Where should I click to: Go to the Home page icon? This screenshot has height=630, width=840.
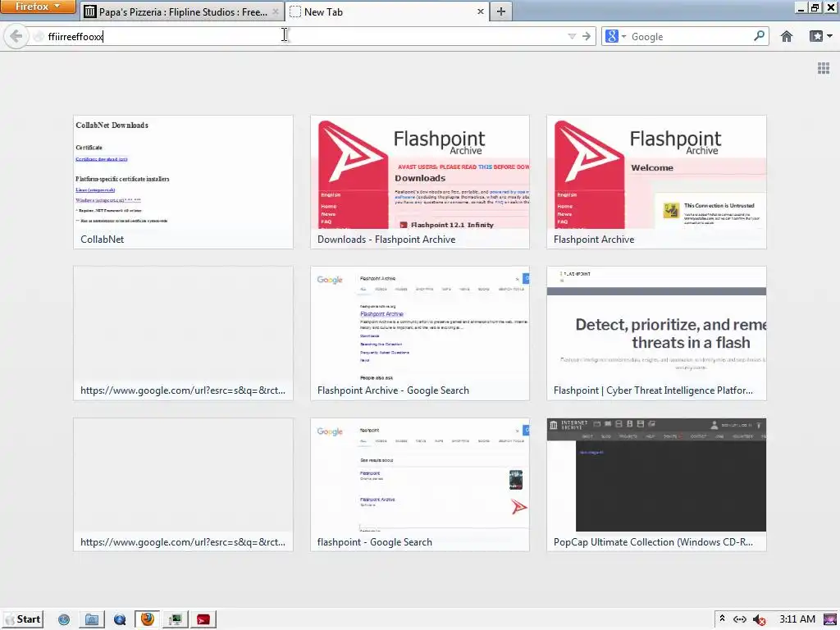(787, 36)
